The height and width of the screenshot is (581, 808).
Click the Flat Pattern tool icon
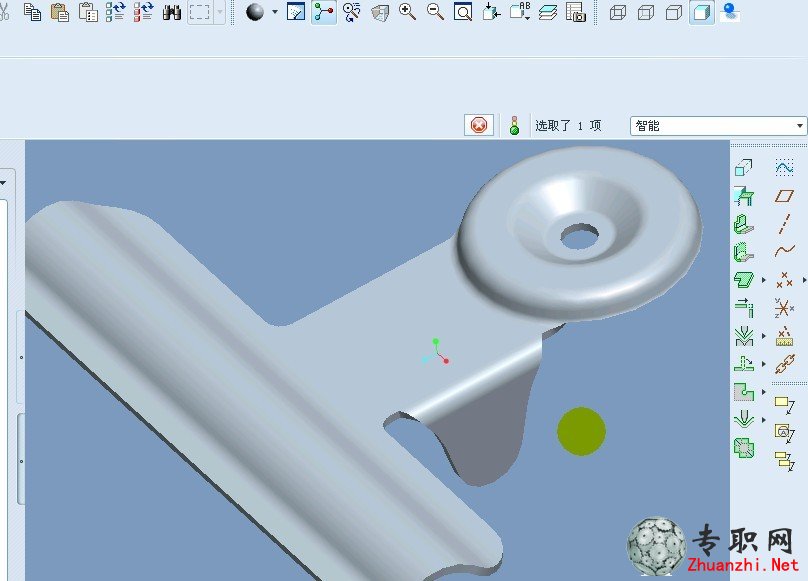point(744,447)
